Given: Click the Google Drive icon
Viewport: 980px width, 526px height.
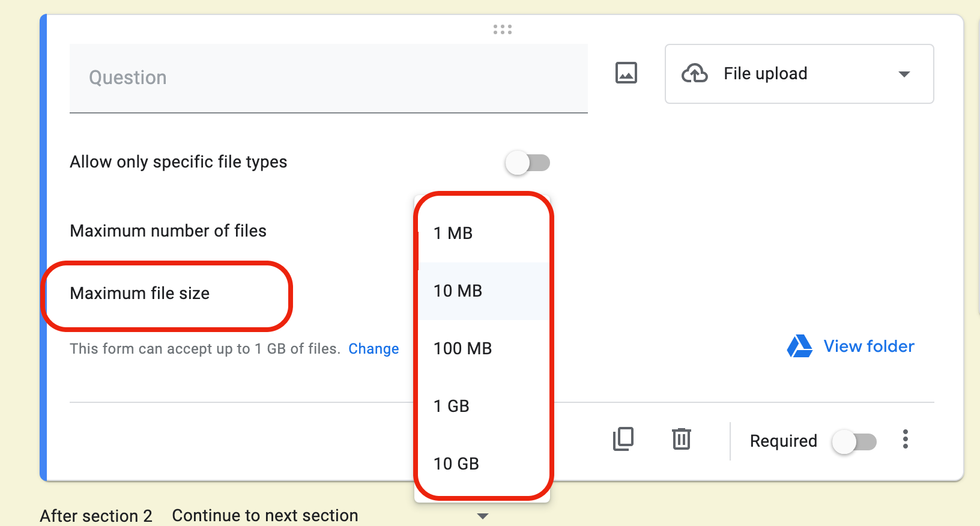Looking at the screenshot, I should click(800, 346).
